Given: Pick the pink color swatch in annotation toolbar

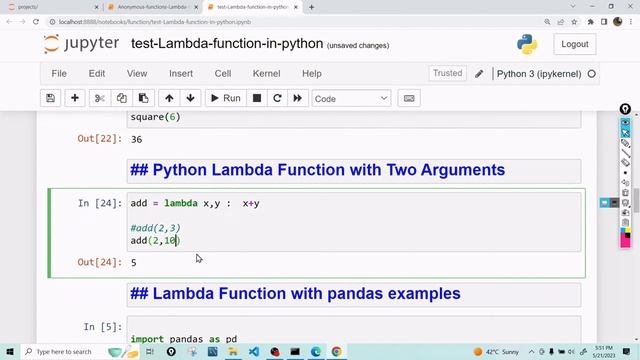Looking at the screenshot, I should click(x=625, y=242).
